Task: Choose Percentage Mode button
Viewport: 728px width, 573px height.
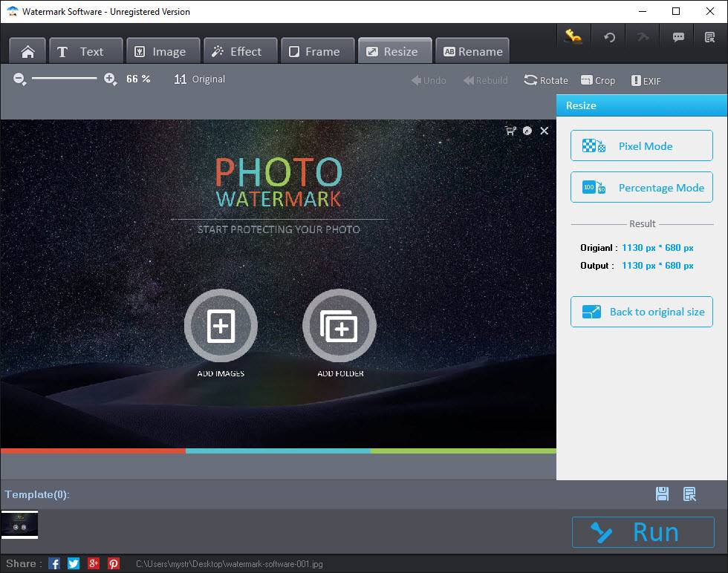Action: point(642,188)
